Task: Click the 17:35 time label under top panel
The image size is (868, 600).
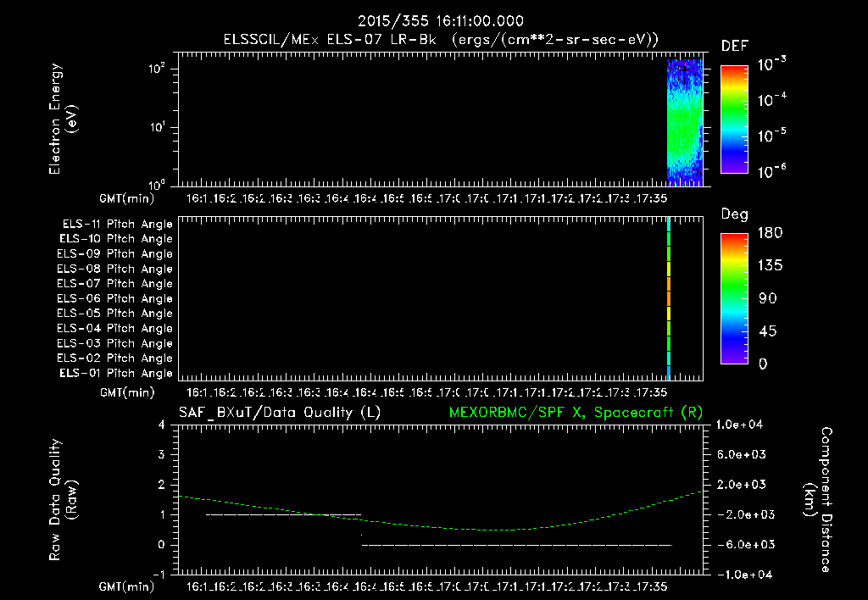Action: click(x=651, y=198)
